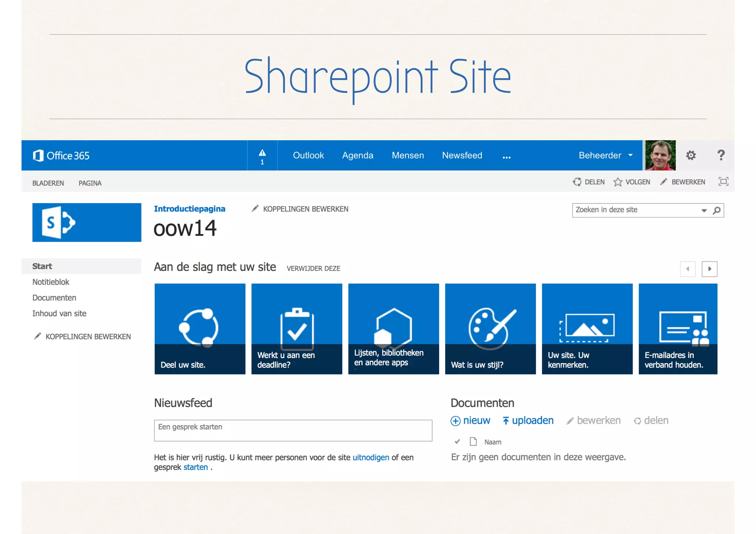This screenshot has width=756, height=534.
Task: Click the search magnifier icon
Action: pyautogui.click(x=717, y=210)
